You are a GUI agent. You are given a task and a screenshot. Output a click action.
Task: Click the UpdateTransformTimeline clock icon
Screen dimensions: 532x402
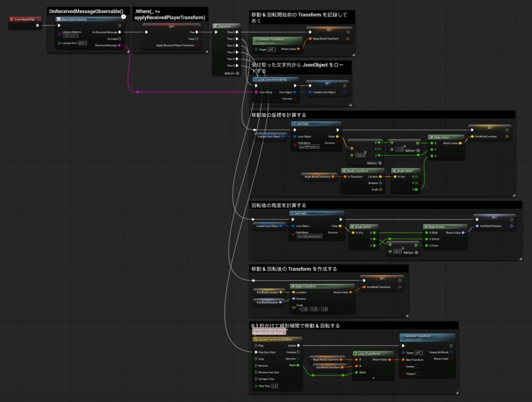pyautogui.click(x=255, y=339)
